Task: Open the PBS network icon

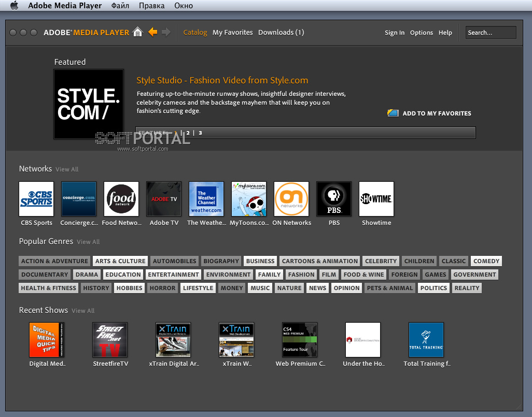Action: 334,199
